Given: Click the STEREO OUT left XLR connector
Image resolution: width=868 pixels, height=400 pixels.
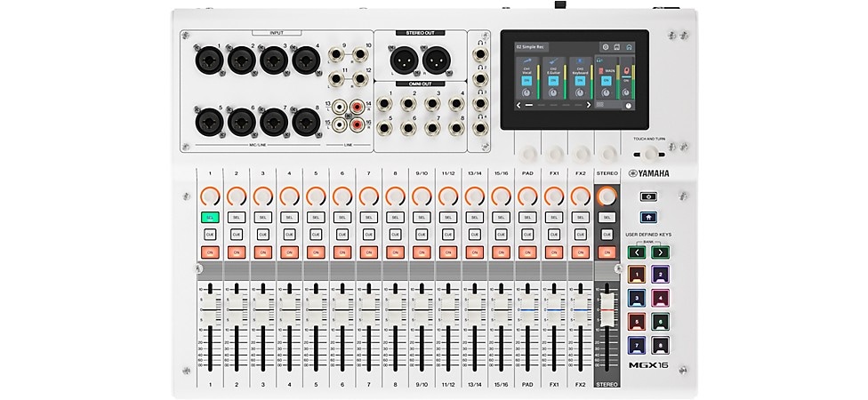Looking at the screenshot, I should coord(404,59).
